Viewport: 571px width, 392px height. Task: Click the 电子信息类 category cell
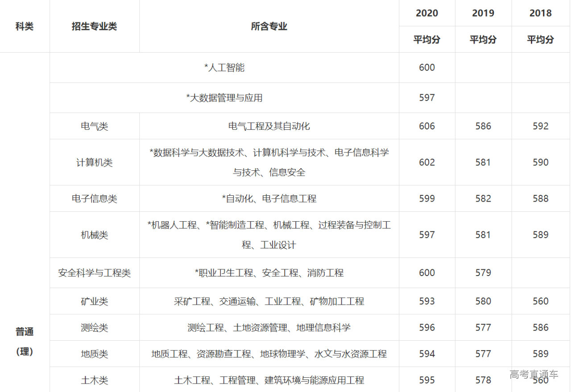(94, 198)
